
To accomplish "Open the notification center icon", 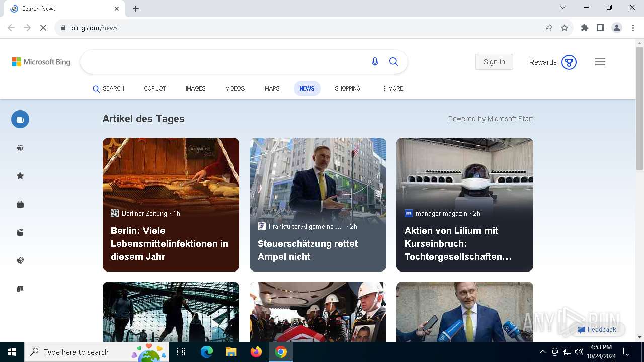I will 627,352.
